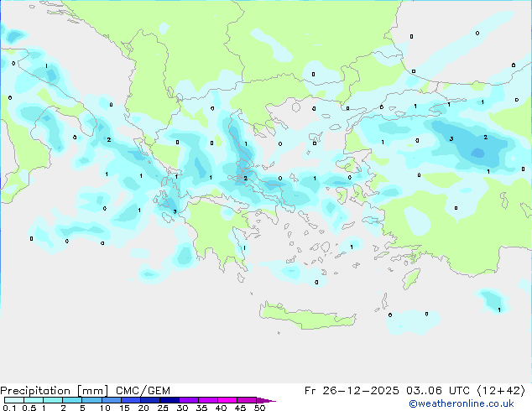The width and height of the screenshot is (532, 411).
Task: Click legend swatch between 2 and 5
Action: (x=72, y=400)
